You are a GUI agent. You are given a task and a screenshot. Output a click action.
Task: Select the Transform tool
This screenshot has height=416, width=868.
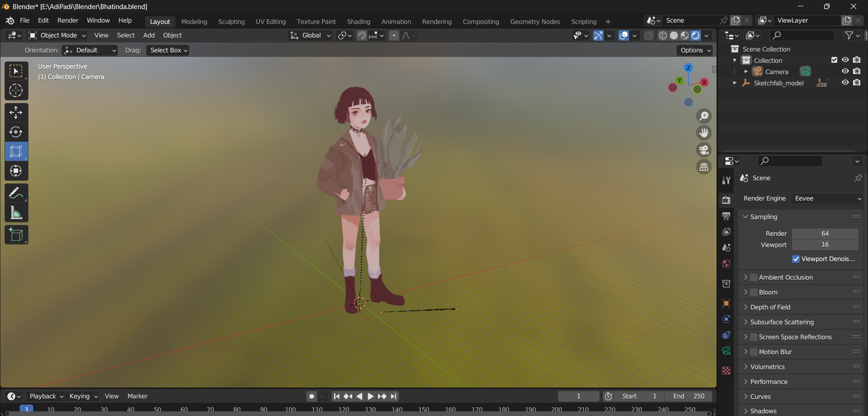point(16,171)
